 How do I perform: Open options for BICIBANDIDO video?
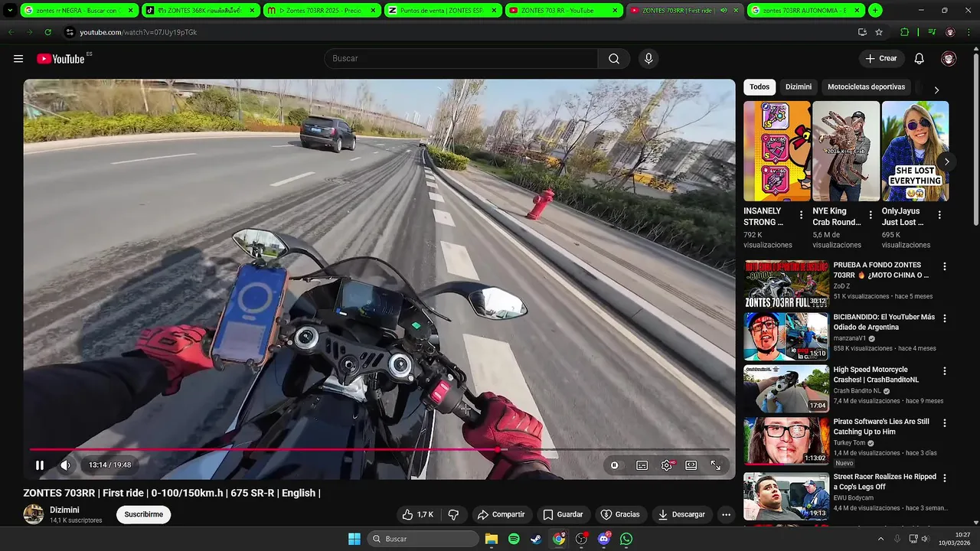944,318
